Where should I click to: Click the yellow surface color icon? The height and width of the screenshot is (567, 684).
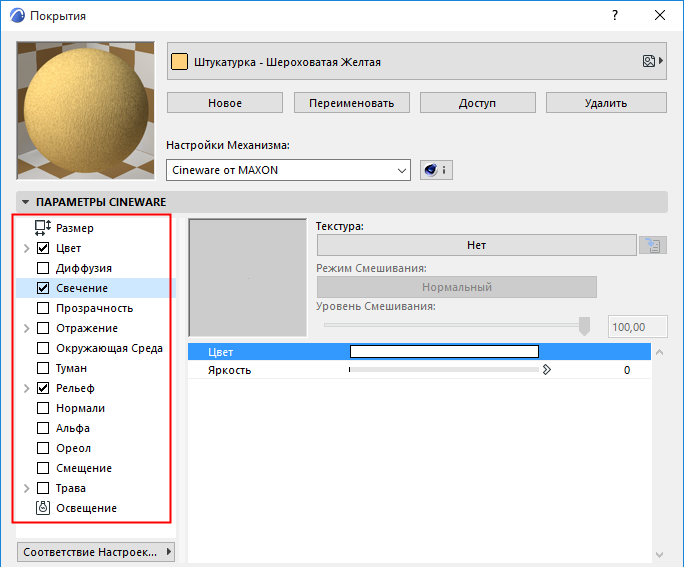(x=179, y=62)
